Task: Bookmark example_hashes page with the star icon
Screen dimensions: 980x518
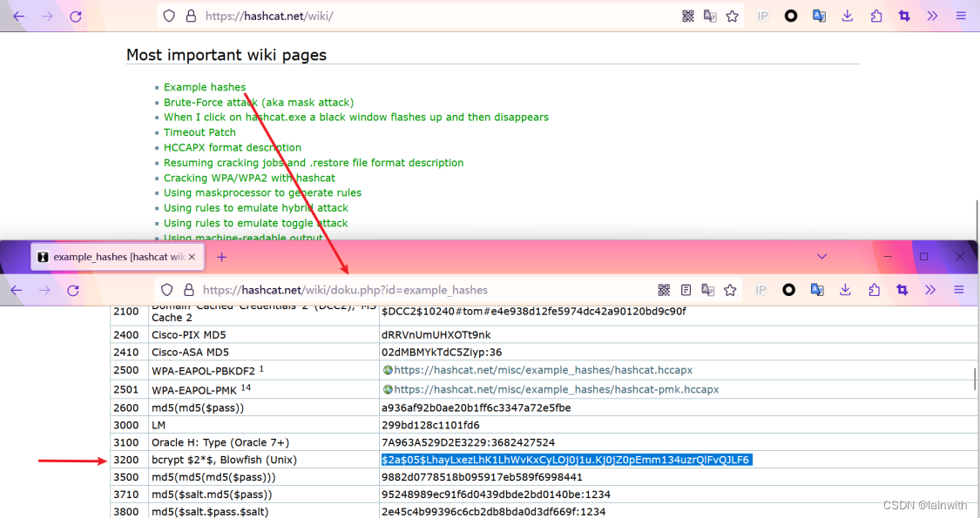Action: [730, 290]
